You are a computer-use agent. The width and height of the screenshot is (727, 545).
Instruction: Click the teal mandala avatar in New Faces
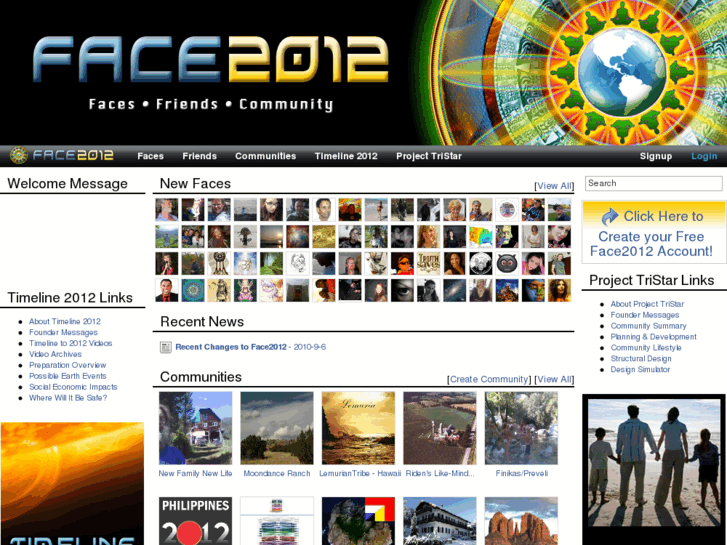click(x=193, y=290)
